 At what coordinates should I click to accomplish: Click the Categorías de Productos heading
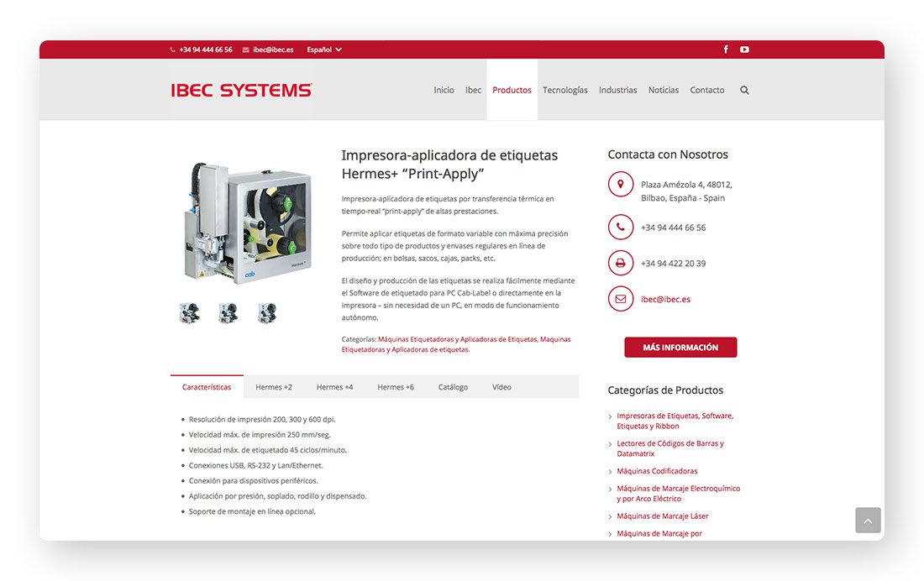(665, 390)
